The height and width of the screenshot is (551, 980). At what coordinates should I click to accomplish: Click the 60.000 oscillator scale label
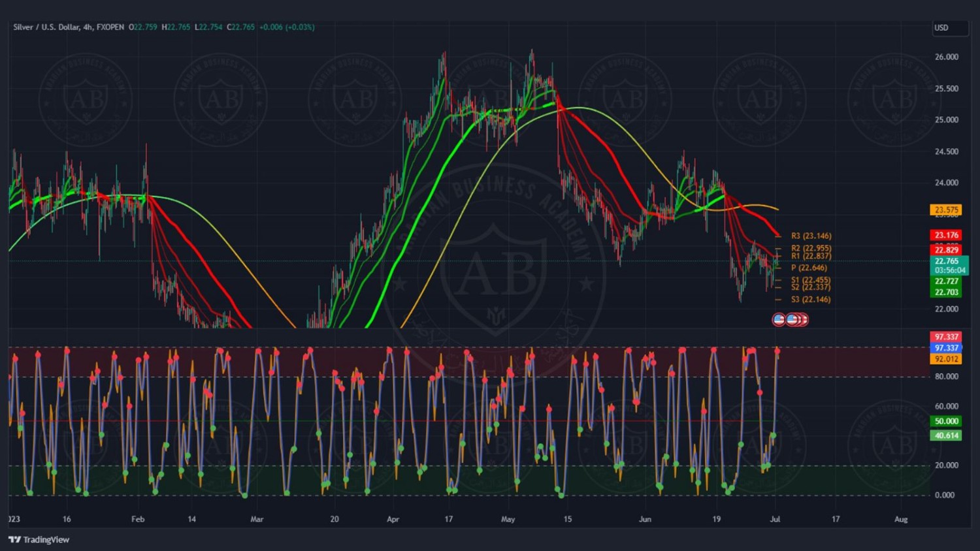[947, 406]
